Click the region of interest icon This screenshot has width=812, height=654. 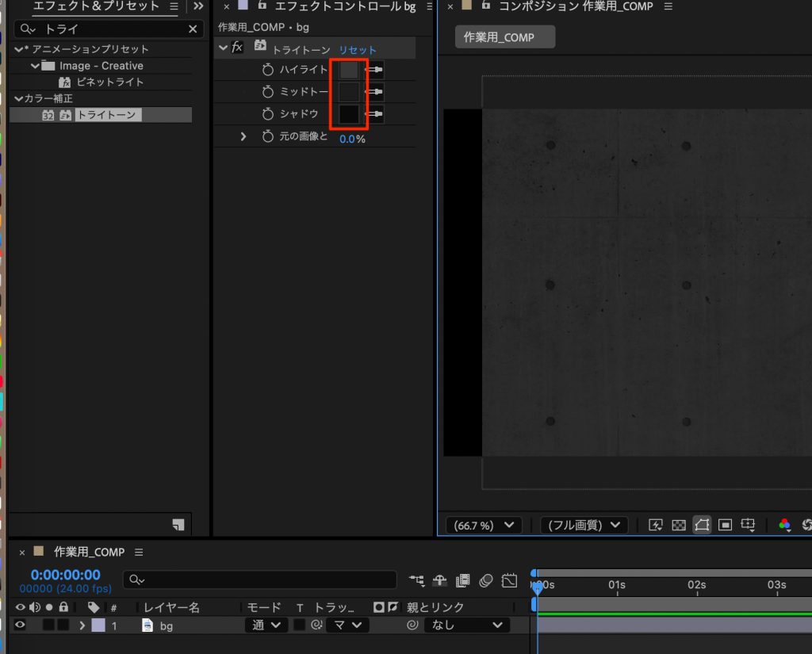tap(725, 525)
